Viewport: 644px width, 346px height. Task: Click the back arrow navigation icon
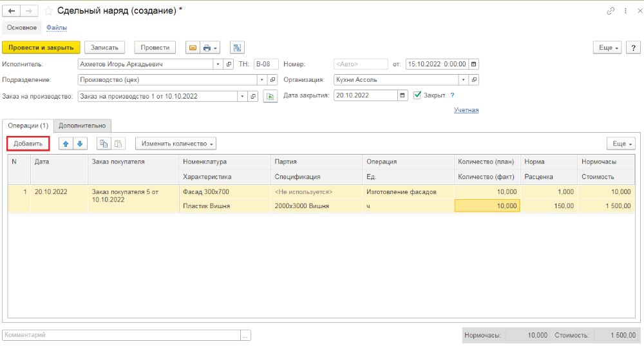pyautogui.click(x=11, y=11)
